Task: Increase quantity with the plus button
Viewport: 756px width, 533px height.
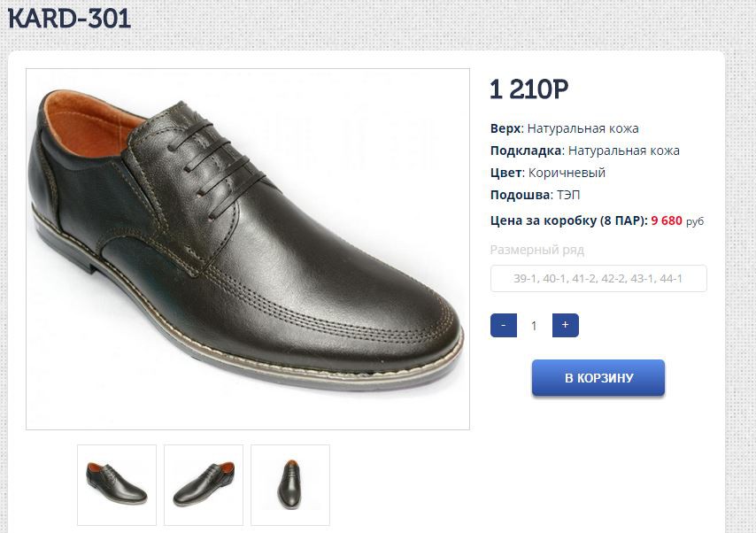Action: [x=565, y=325]
